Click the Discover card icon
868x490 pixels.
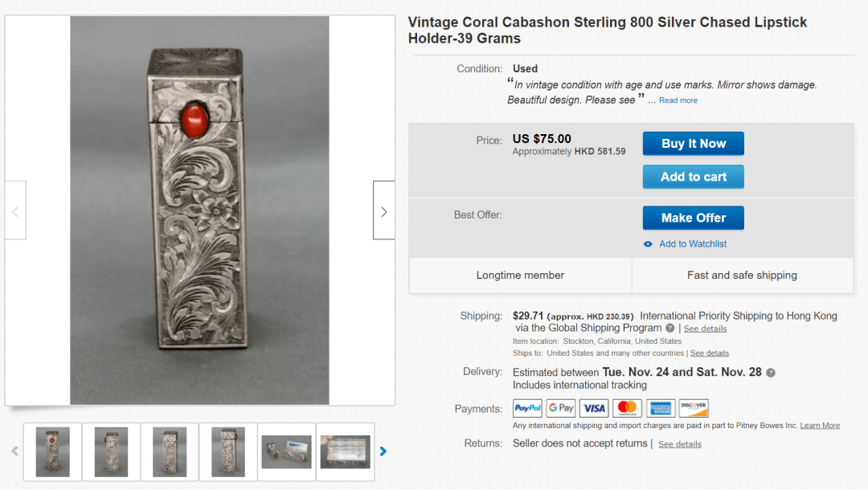[693, 408]
